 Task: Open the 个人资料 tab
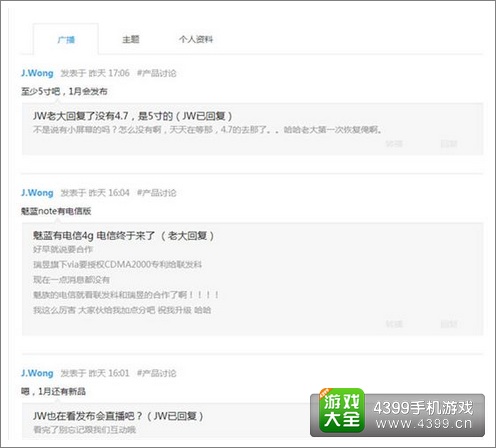196,39
